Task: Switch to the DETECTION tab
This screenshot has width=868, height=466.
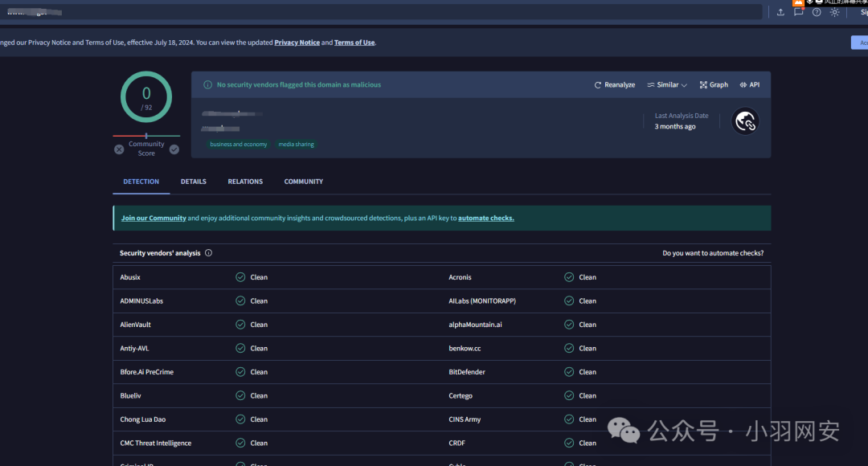Action: coord(141,182)
